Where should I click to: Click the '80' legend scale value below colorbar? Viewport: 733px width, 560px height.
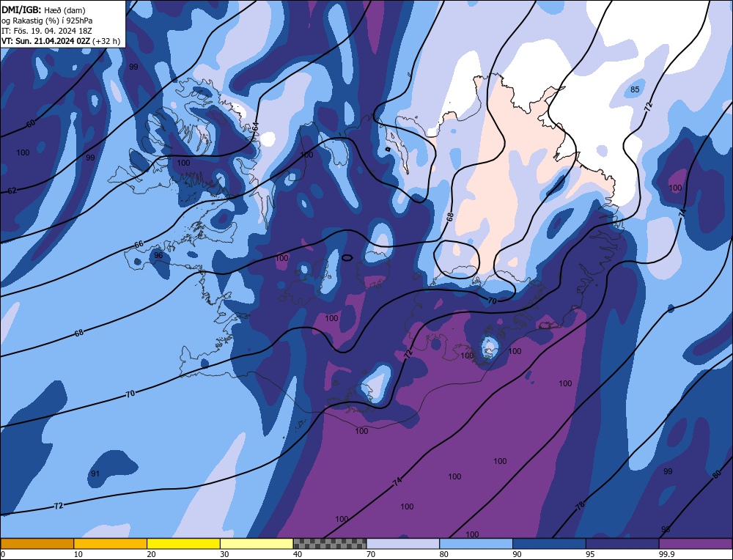click(x=444, y=554)
